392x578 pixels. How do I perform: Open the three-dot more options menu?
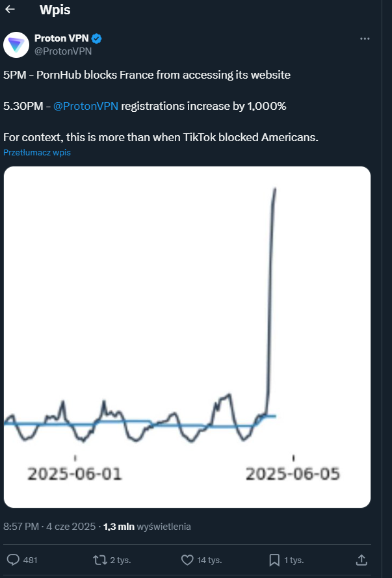click(365, 39)
